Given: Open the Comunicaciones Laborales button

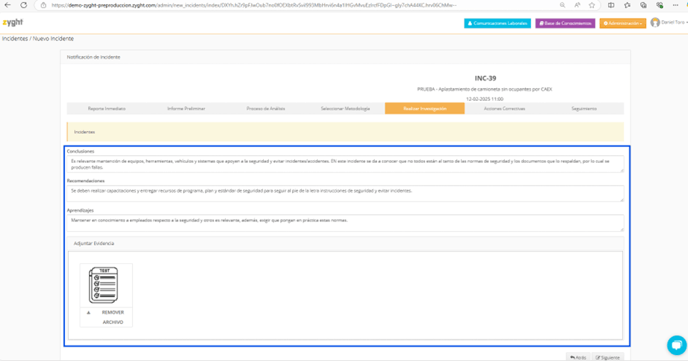Looking at the screenshot, I should pos(497,23).
